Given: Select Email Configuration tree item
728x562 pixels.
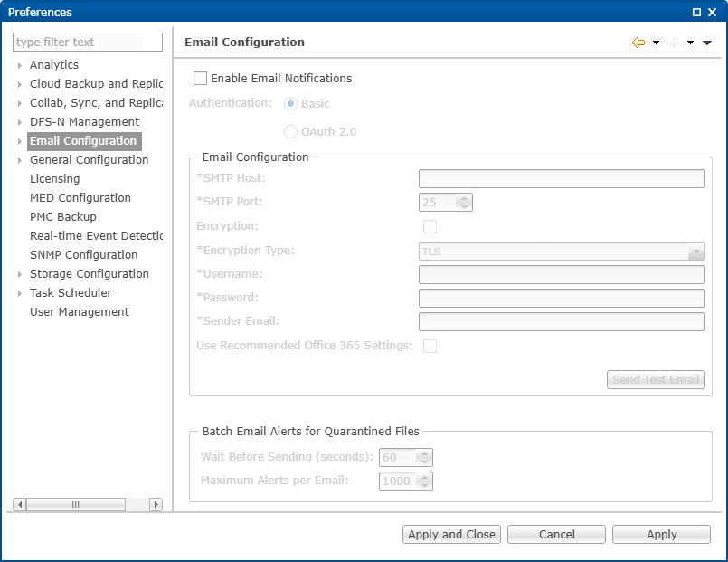Looking at the screenshot, I should (84, 141).
